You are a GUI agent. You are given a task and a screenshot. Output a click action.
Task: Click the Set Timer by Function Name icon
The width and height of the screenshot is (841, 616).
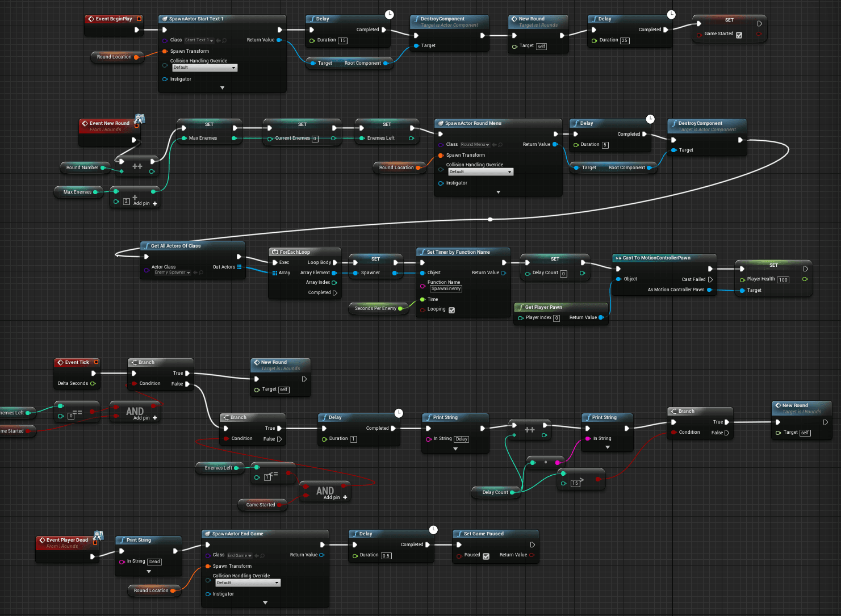(422, 252)
